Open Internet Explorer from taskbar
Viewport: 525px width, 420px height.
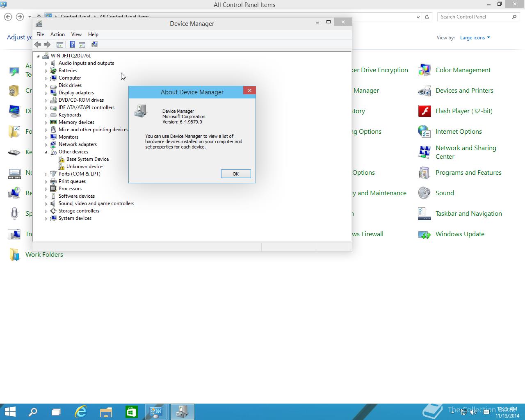pyautogui.click(x=81, y=412)
